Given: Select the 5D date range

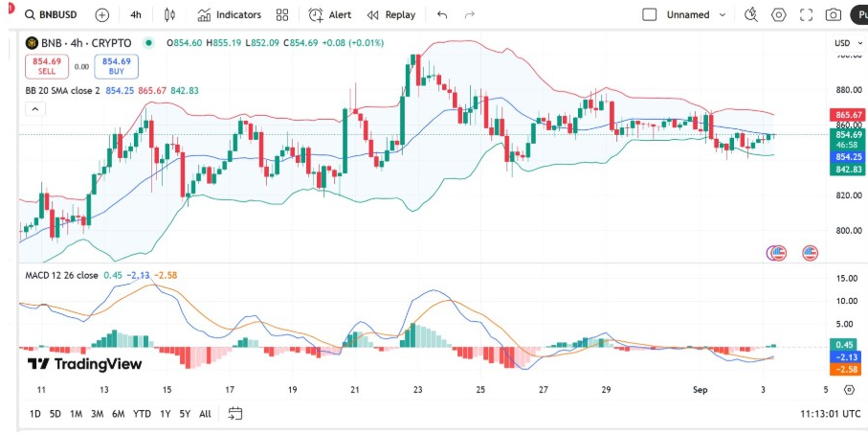Looking at the screenshot, I should point(55,414).
